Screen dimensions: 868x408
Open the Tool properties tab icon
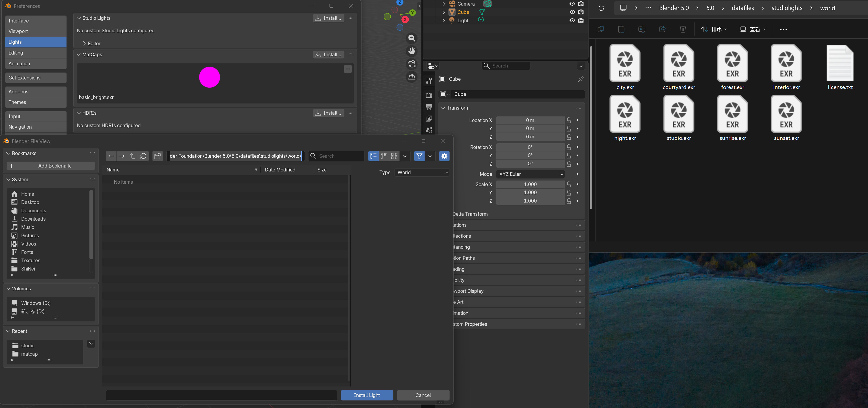coord(429,80)
